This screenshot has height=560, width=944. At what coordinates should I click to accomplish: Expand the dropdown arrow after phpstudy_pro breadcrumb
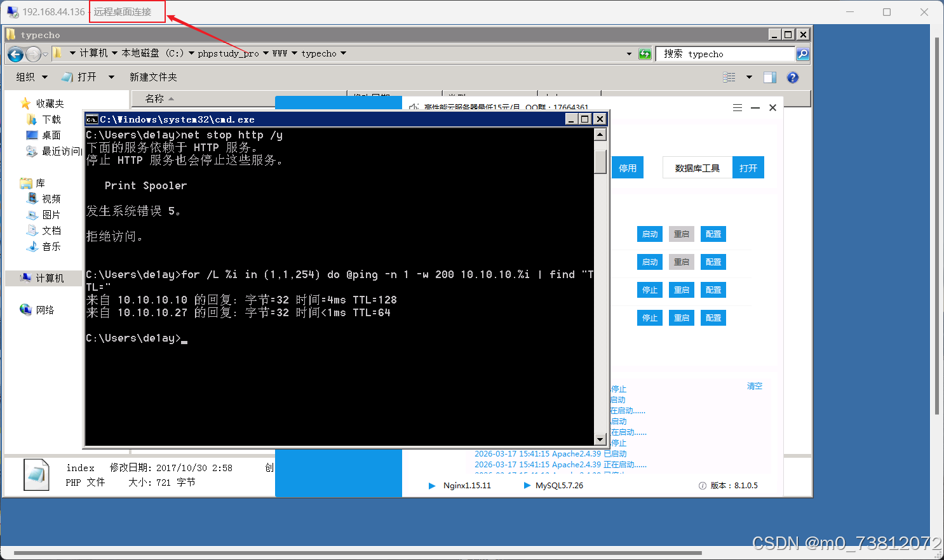click(x=266, y=53)
